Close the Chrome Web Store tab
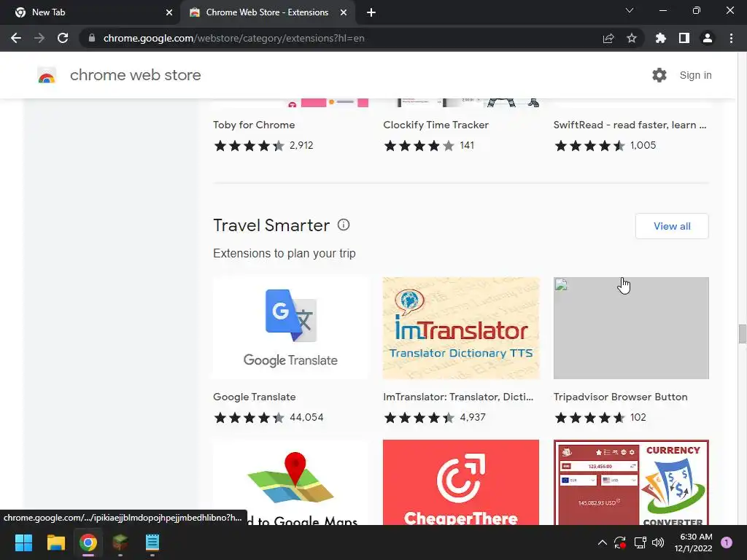 click(344, 12)
